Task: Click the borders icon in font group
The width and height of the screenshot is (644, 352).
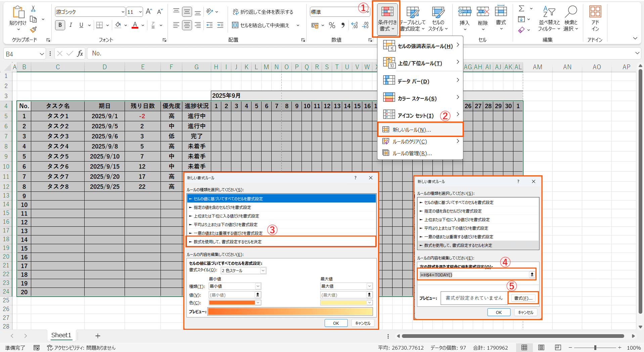Action: (x=99, y=25)
